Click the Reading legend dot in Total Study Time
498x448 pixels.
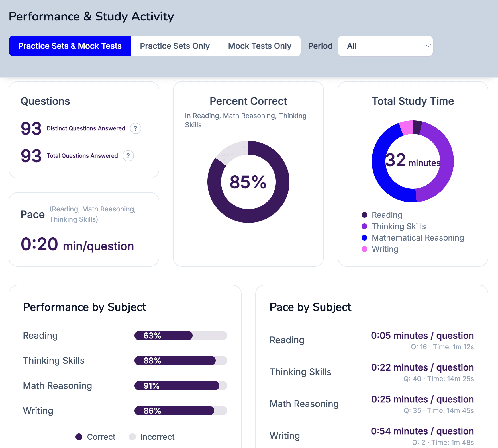click(364, 215)
